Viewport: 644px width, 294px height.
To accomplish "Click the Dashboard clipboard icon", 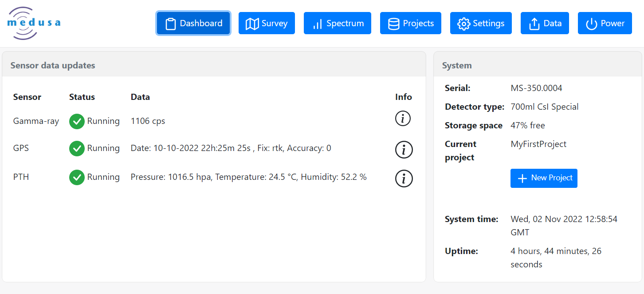I will pyautogui.click(x=171, y=23).
